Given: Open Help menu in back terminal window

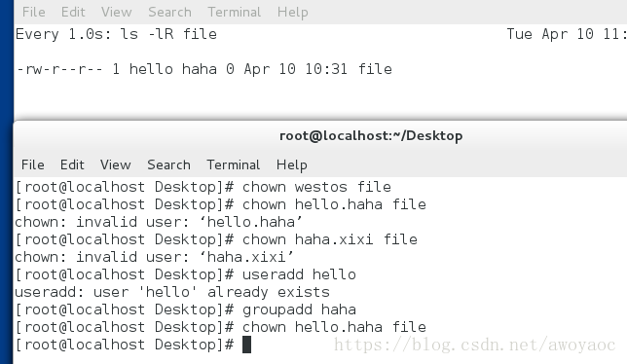Looking at the screenshot, I should [x=293, y=13].
